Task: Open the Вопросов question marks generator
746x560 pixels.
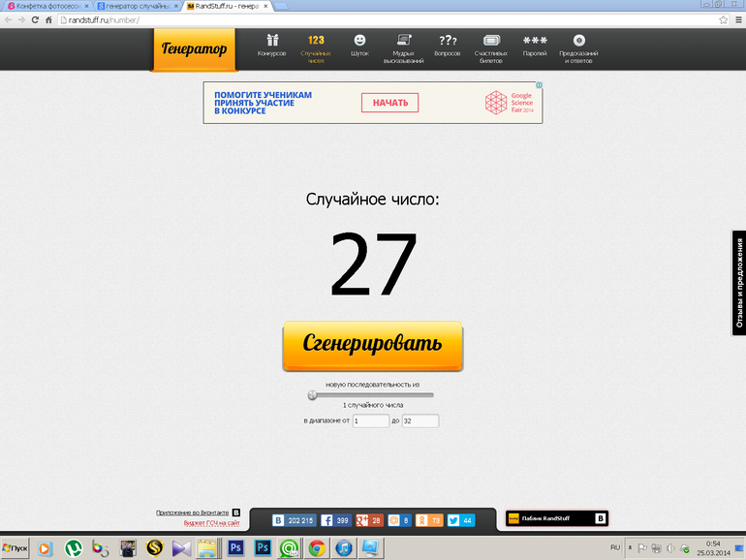Action: pos(448,46)
